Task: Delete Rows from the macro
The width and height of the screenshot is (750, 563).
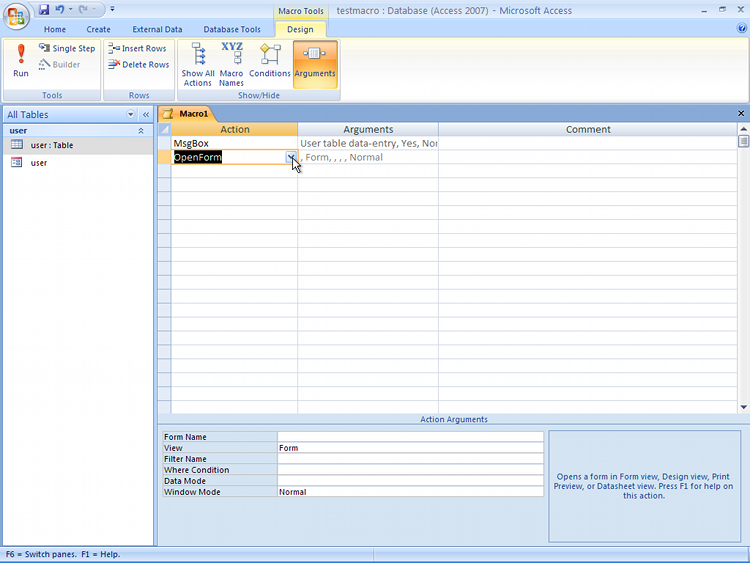Action: click(x=139, y=65)
